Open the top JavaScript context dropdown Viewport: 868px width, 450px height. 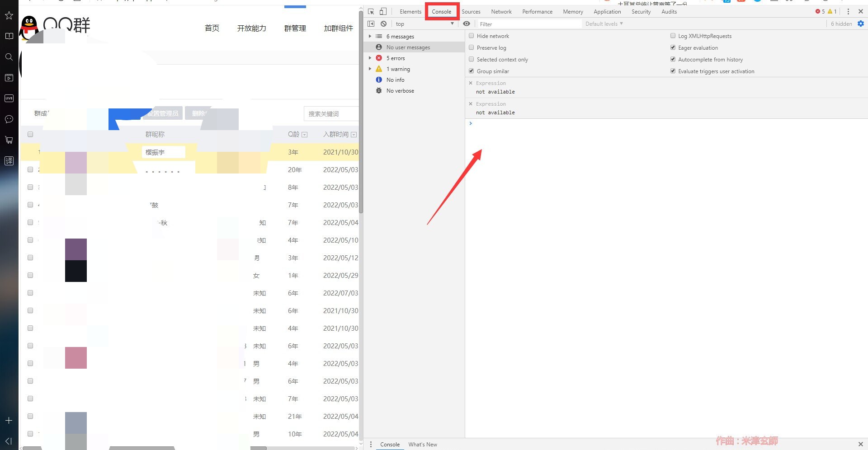pos(424,24)
